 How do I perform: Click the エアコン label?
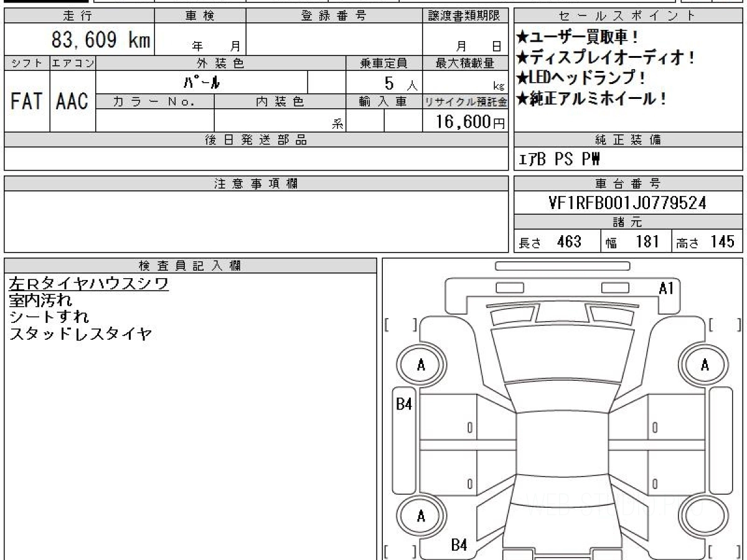73,63
